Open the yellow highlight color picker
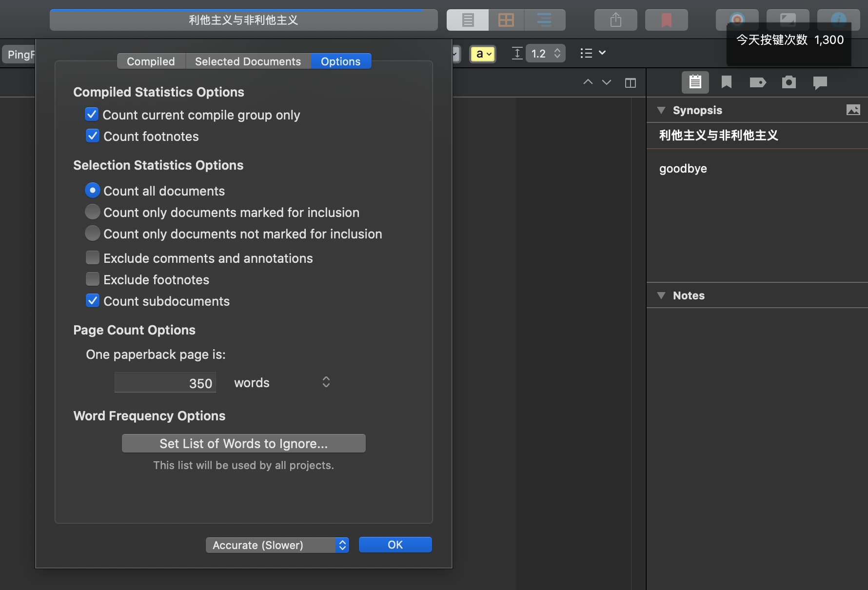Screen dimensions: 868x590 point(482,54)
